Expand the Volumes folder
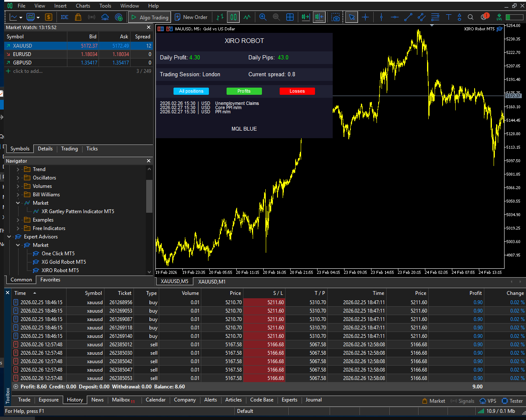This screenshot has width=526, height=420. pos(18,186)
